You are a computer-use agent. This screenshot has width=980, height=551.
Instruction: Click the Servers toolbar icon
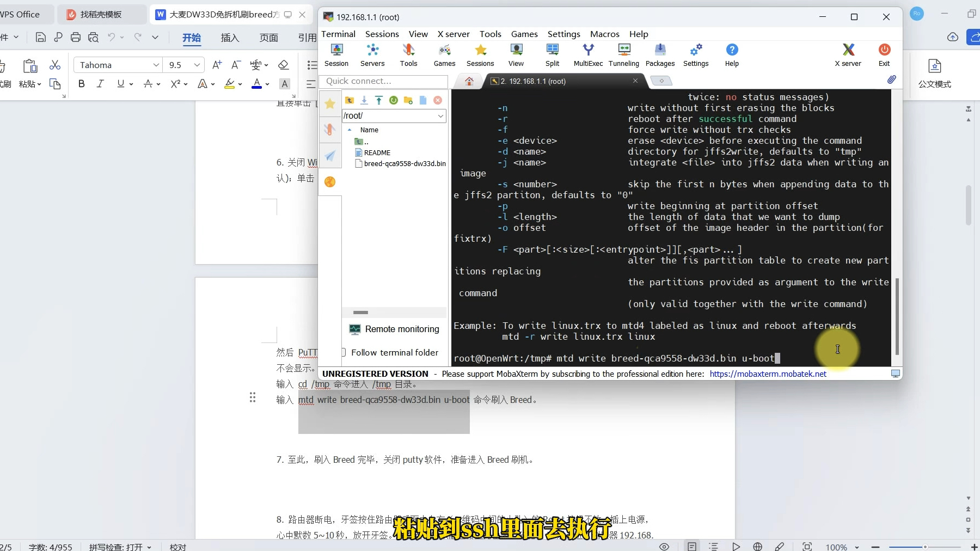pos(372,56)
